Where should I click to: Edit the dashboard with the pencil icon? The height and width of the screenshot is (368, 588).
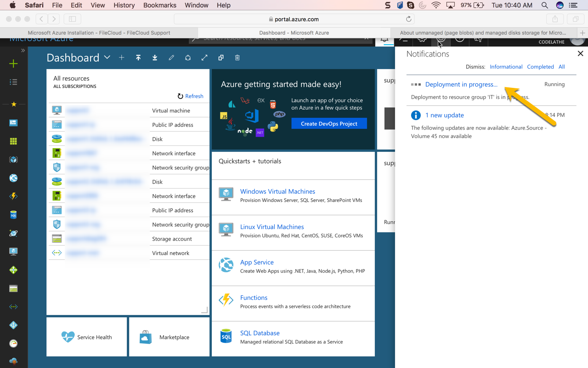(x=171, y=58)
